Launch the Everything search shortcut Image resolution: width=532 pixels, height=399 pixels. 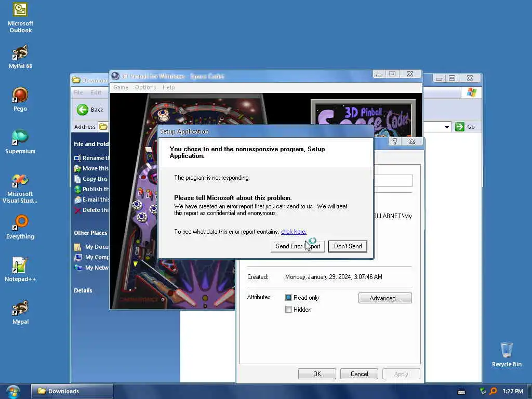[x=20, y=227]
